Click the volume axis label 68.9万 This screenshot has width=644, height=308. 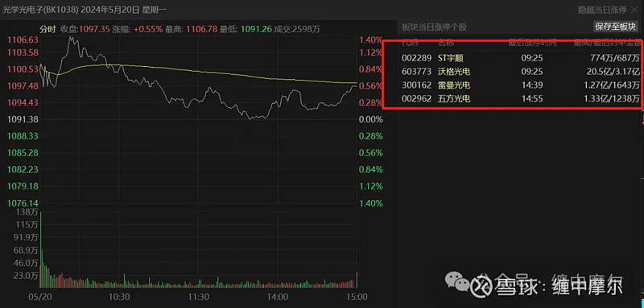(26, 250)
